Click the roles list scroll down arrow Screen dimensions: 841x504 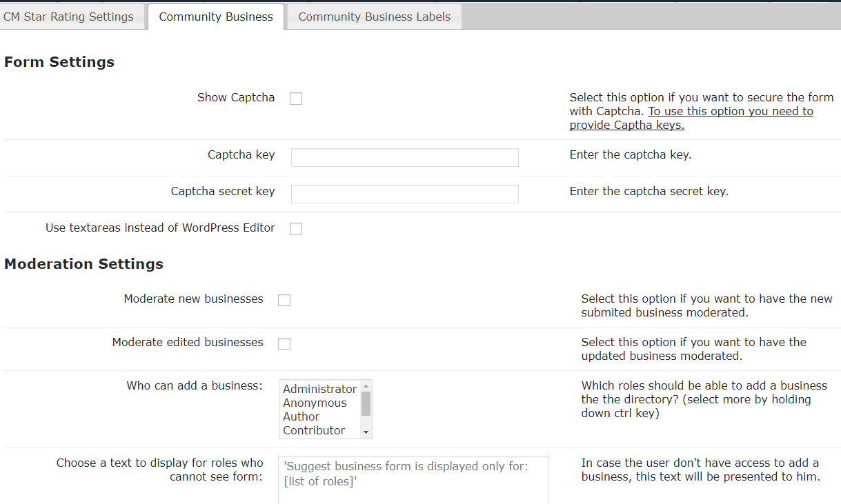point(366,432)
